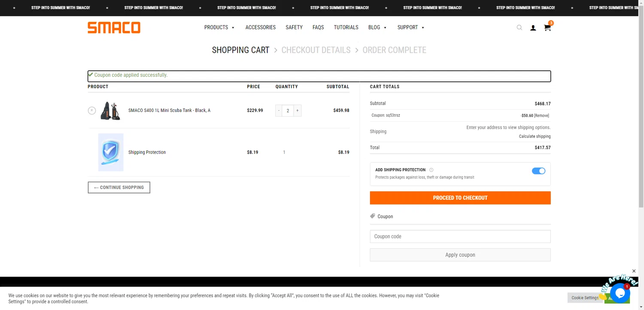Click the quantity field showing 2
The image size is (644, 310).
(x=288, y=111)
